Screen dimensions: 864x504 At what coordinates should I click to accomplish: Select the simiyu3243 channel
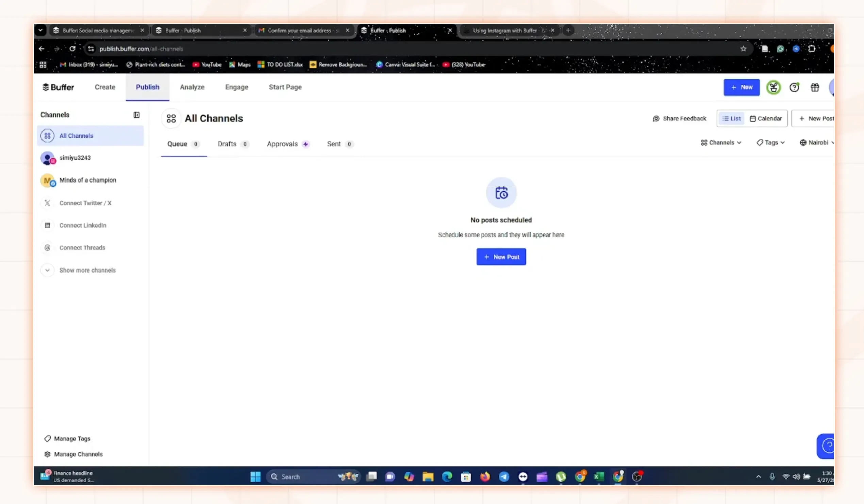coord(75,158)
